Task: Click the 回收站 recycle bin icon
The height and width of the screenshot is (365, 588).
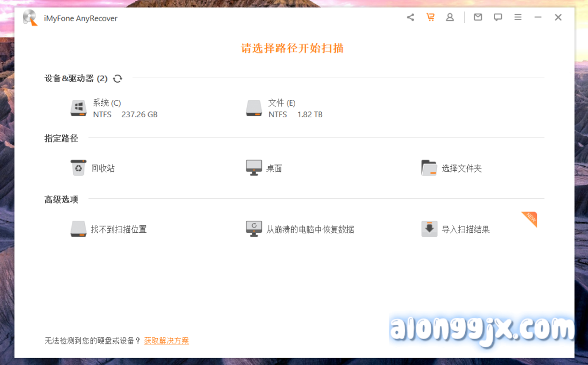Action: (x=79, y=168)
